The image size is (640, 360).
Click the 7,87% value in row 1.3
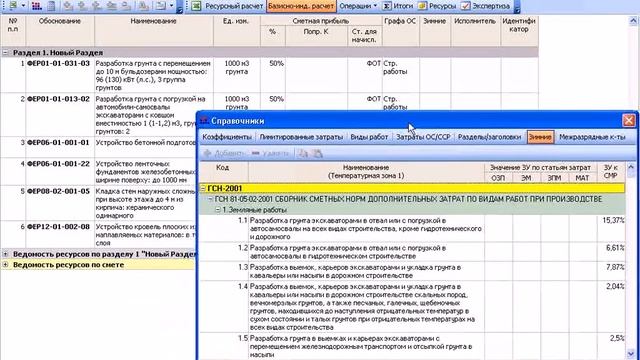click(615, 267)
